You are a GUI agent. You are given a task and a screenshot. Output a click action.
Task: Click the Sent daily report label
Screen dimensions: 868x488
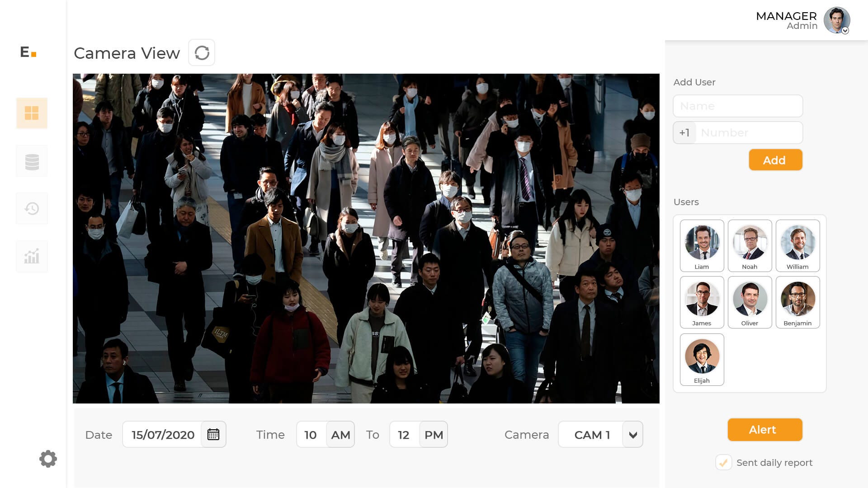(x=774, y=463)
